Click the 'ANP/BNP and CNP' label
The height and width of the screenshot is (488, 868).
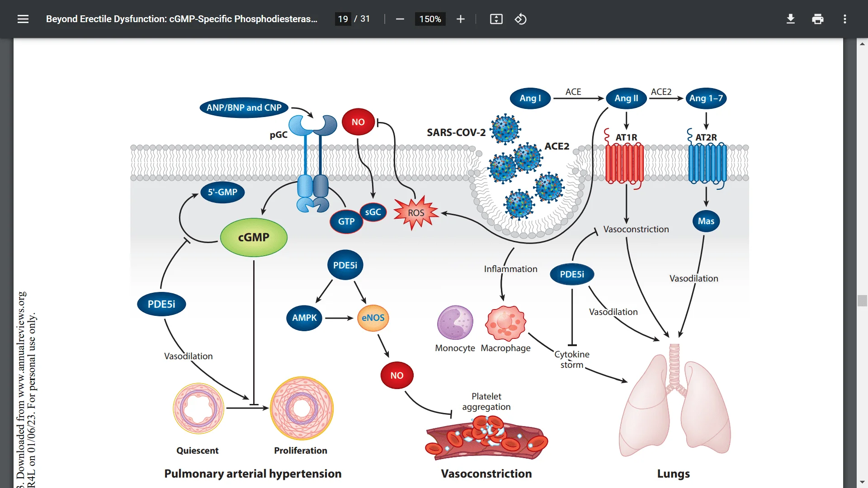(244, 108)
